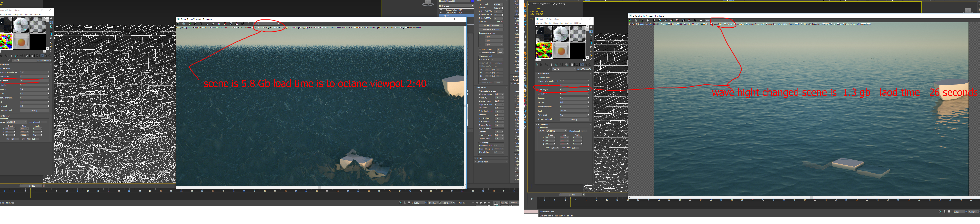This screenshot has width=980, height=224.
Task: Expand the Export rollout
Action: click(x=480, y=158)
